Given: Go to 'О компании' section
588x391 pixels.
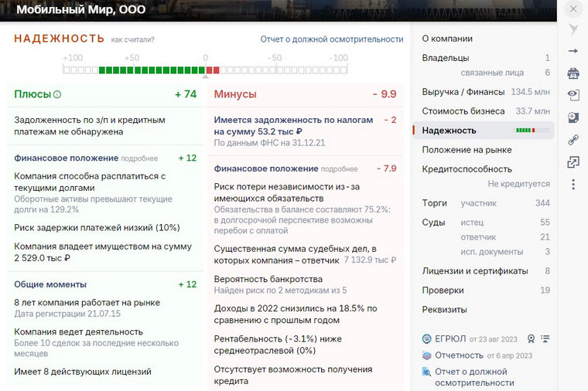Looking at the screenshot, I should (x=447, y=39).
